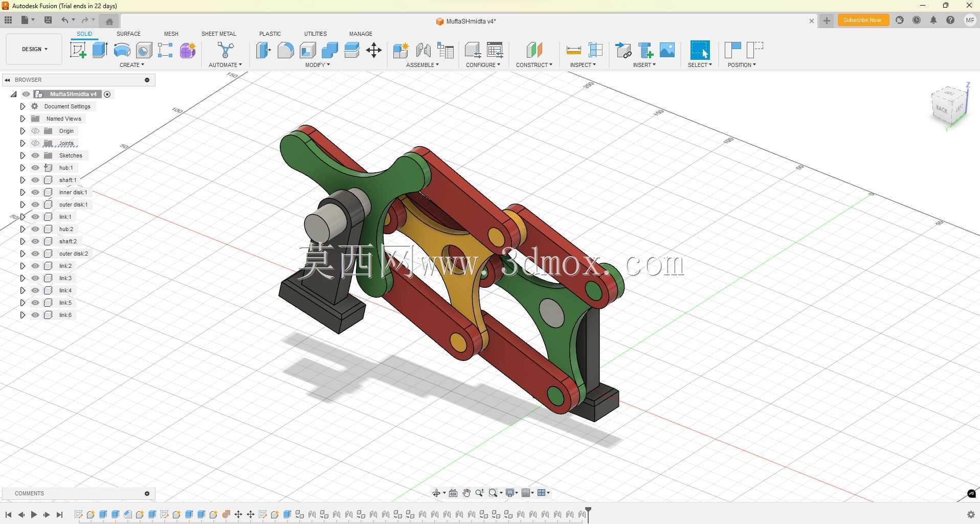Switch to the MESH tab
Viewport: 980px width, 524px height.
[171, 34]
